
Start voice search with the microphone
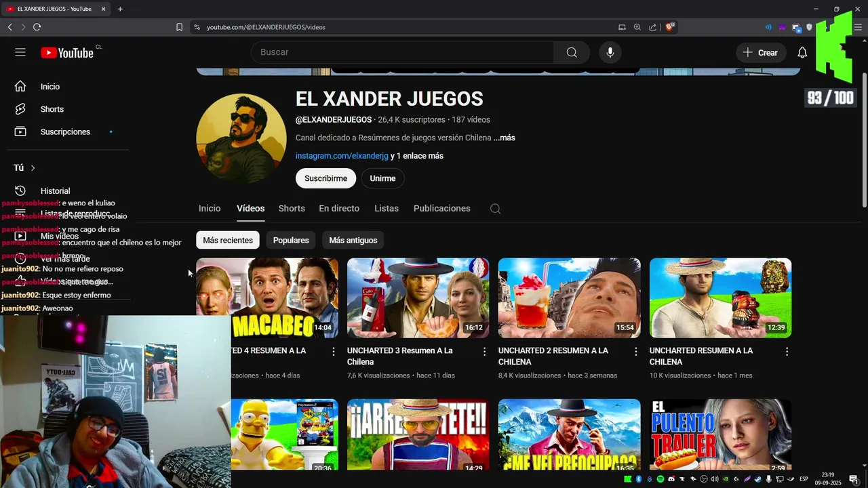[610, 52]
